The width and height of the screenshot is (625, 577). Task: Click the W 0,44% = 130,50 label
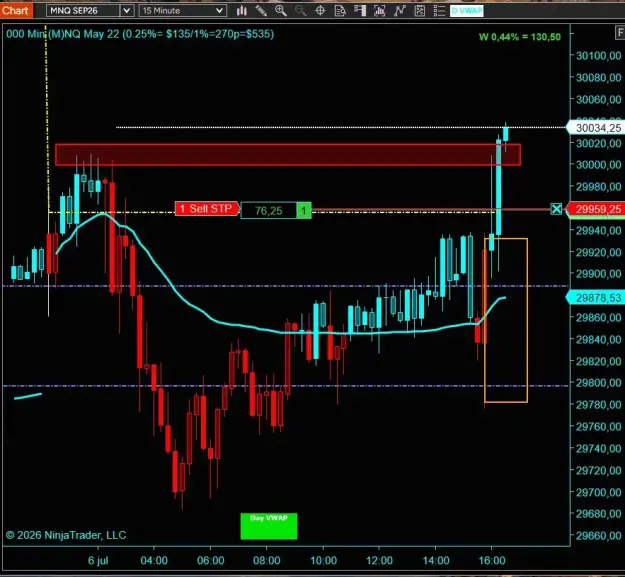(x=520, y=37)
